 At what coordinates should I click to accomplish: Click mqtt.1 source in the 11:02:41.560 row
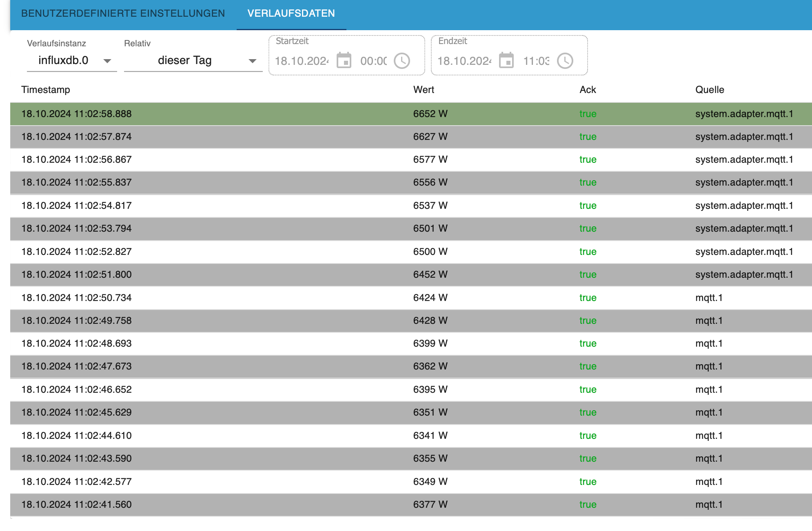(709, 504)
